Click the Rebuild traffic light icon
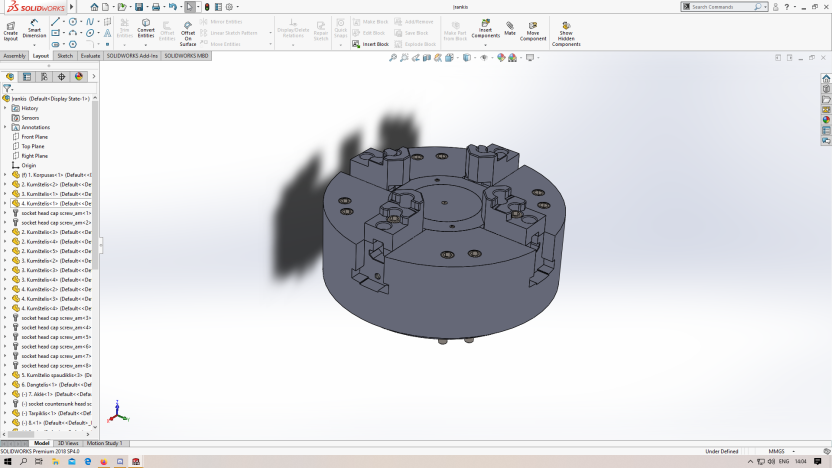 coord(207,7)
